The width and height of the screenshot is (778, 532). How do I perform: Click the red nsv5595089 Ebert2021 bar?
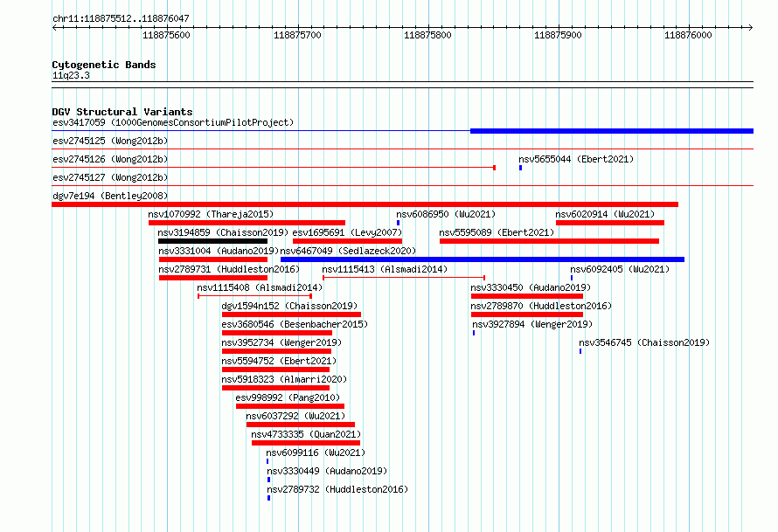coord(549,241)
